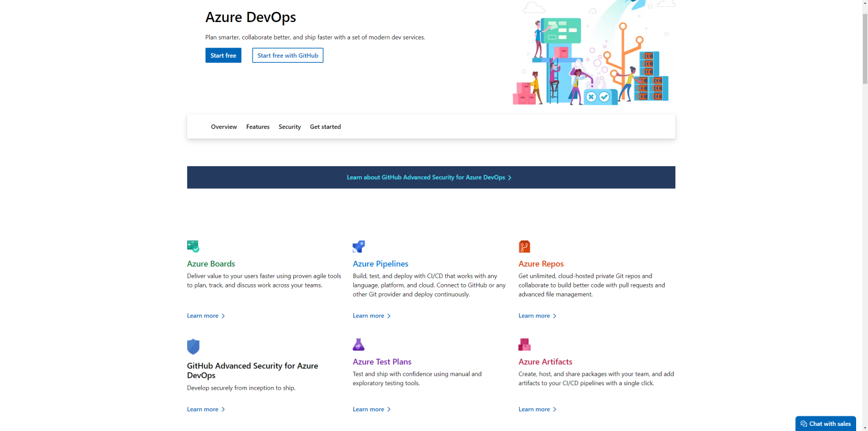Go to the Security tab

coord(289,127)
